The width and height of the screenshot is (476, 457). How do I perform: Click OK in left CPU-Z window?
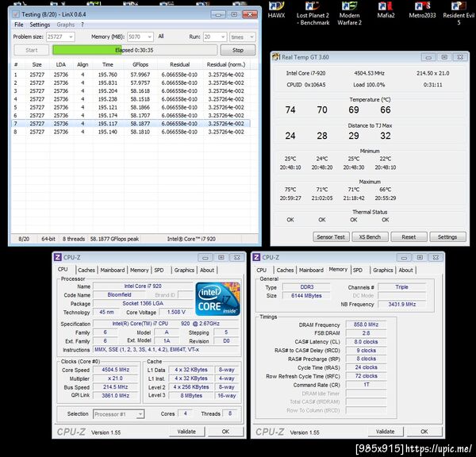225,432
